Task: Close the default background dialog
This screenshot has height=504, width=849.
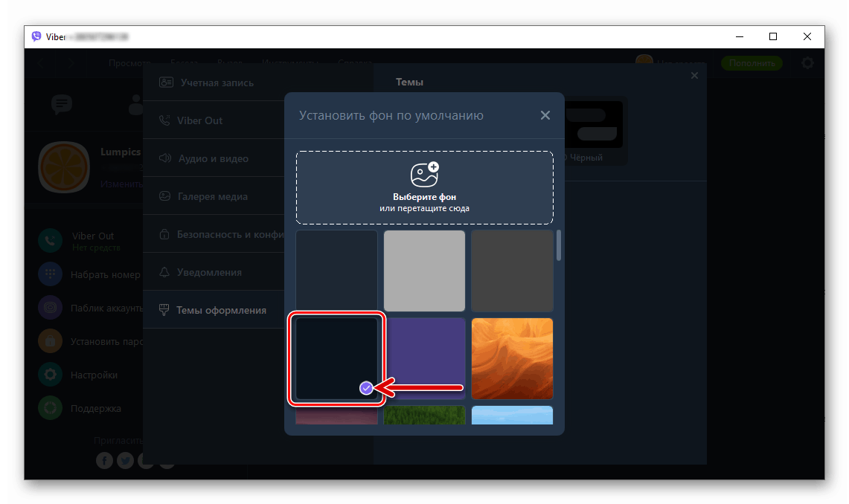Action: [x=545, y=115]
